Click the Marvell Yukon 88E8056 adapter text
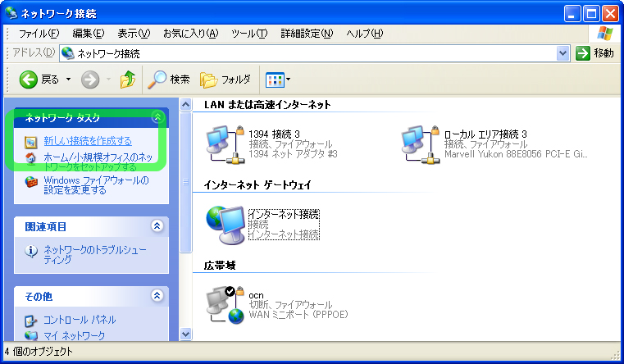Viewport: 624px width, 364px height. coord(516,154)
